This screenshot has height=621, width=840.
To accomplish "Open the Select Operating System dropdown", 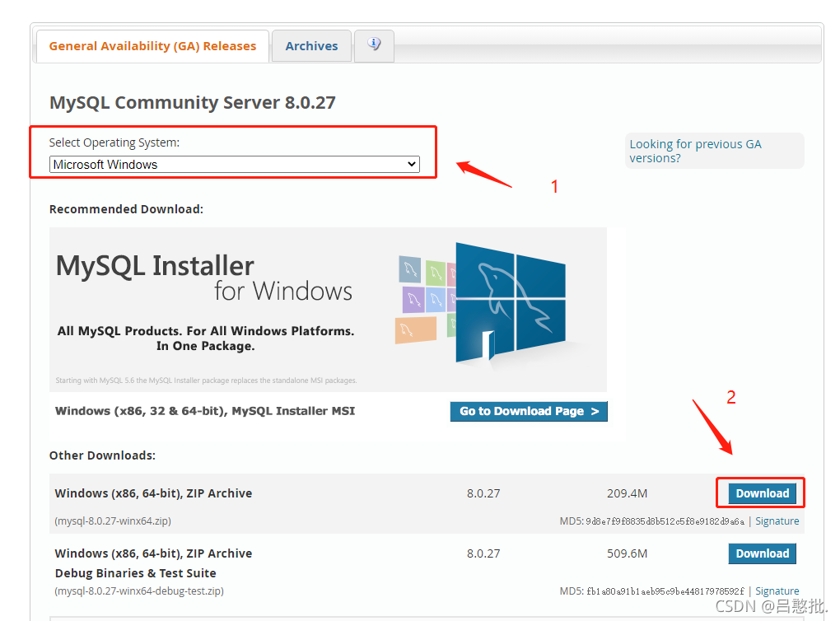I will 235,165.
